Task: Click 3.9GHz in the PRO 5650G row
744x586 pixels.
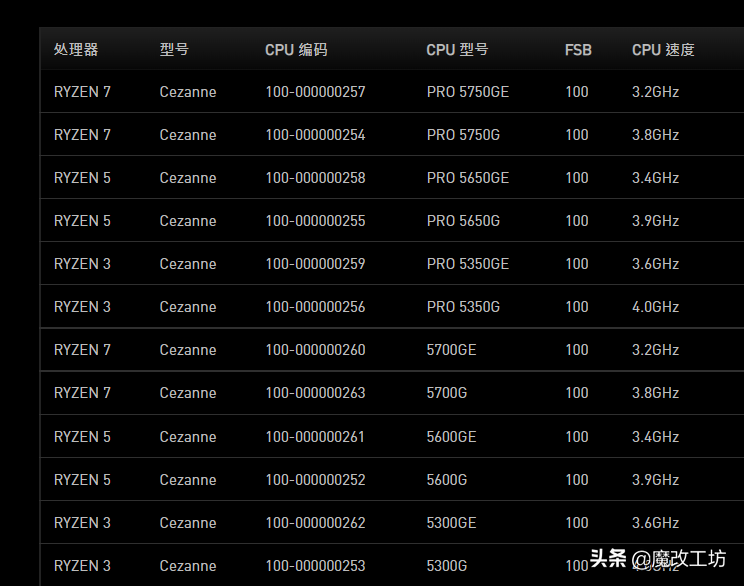Action: (x=655, y=221)
